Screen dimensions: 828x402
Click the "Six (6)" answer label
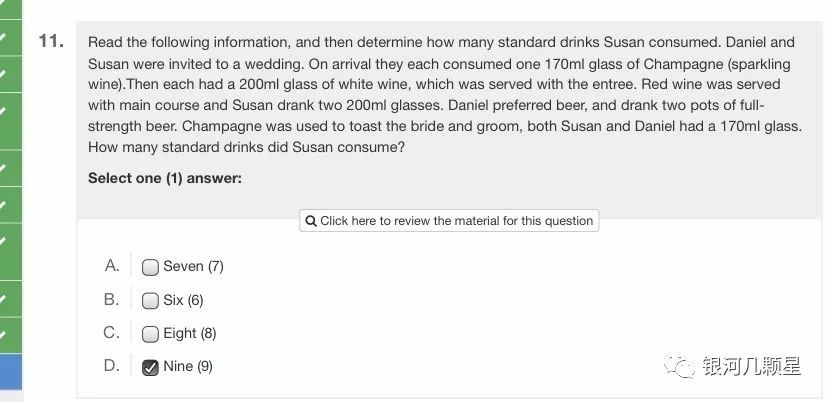(x=183, y=300)
